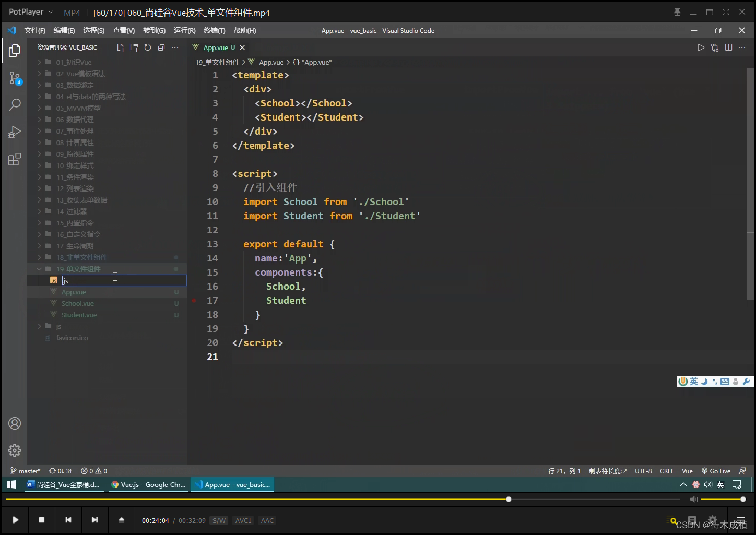The width and height of the screenshot is (756, 535).
Task: Change Vue language mode
Action: 687,471
